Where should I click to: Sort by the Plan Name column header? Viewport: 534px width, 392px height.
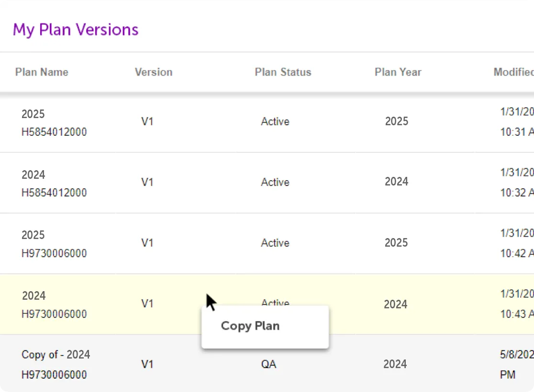[42, 72]
